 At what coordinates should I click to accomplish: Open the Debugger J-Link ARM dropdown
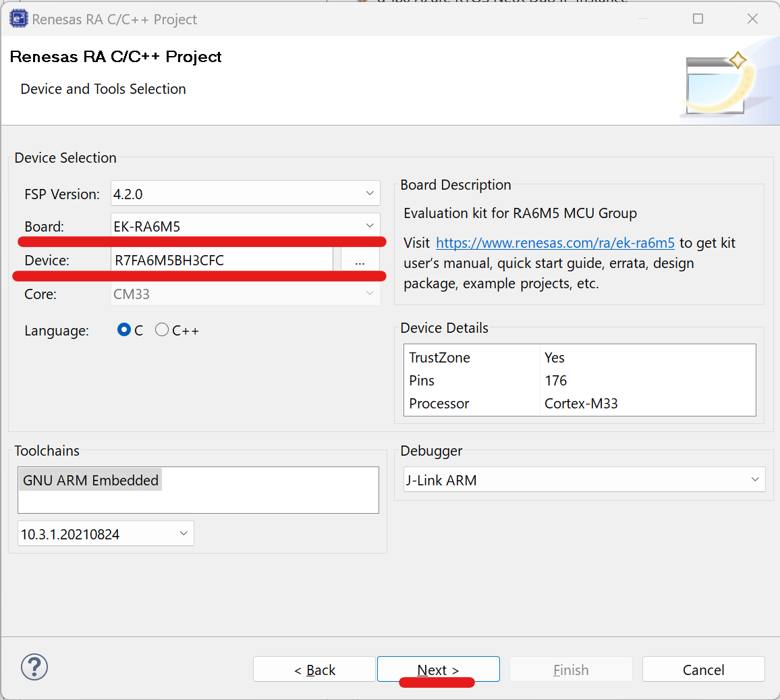coord(584,479)
